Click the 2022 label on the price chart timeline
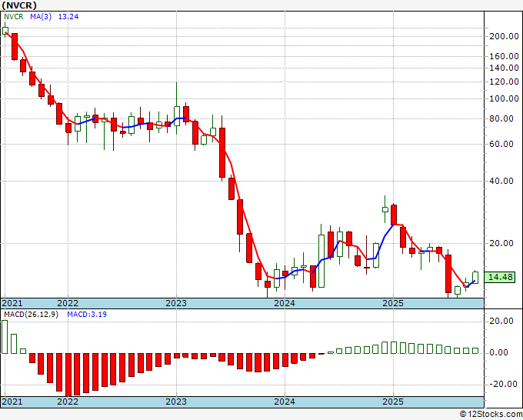This screenshot has height=420, width=523. pos(68,303)
